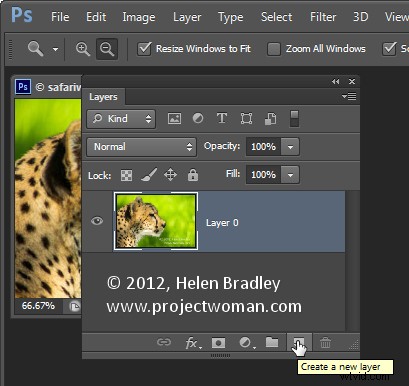Open the Kind filter type dropdown
This screenshot has height=386, width=409.
tap(121, 119)
